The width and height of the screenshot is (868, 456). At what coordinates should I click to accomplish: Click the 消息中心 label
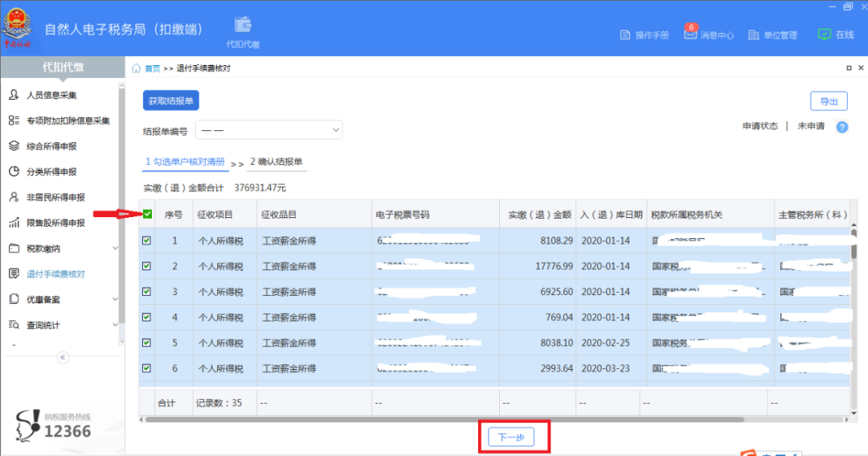tap(717, 35)
